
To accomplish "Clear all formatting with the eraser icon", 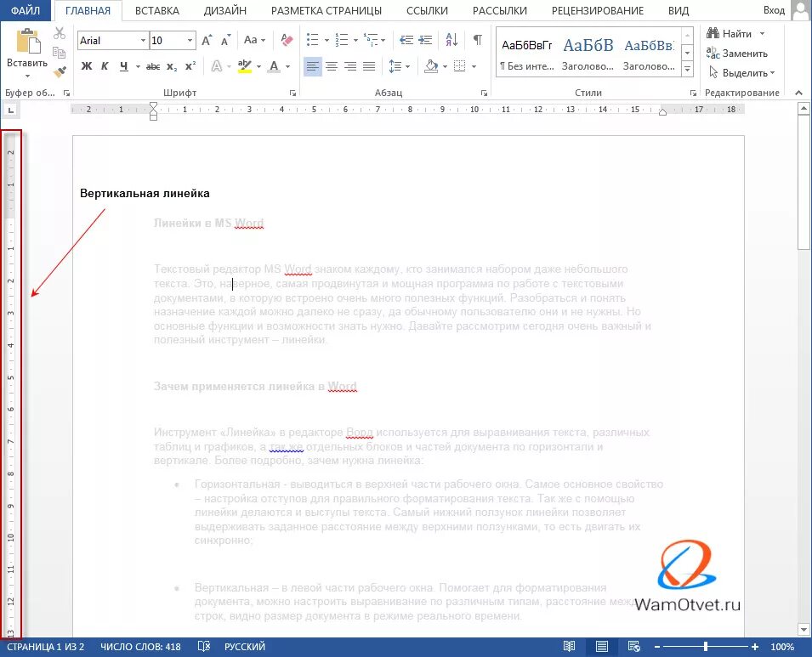I will tap(287, 40).
